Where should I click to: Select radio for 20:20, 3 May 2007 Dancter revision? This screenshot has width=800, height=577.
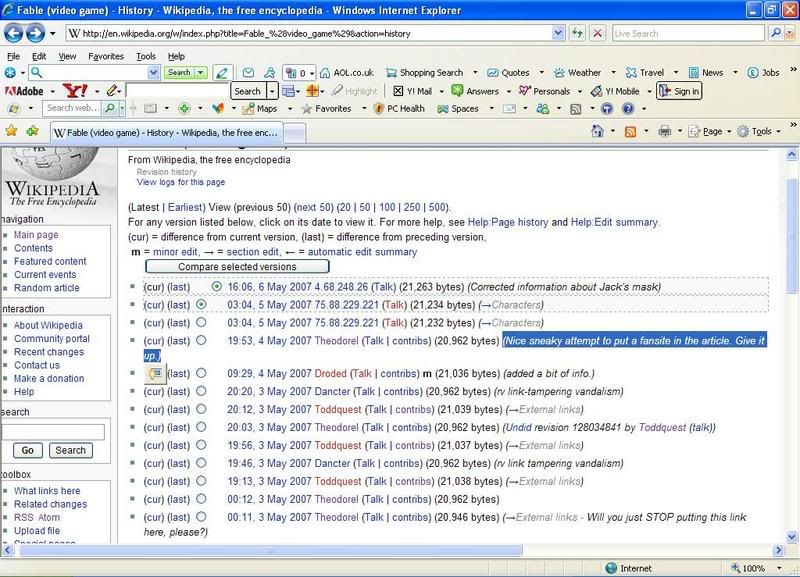202,391
